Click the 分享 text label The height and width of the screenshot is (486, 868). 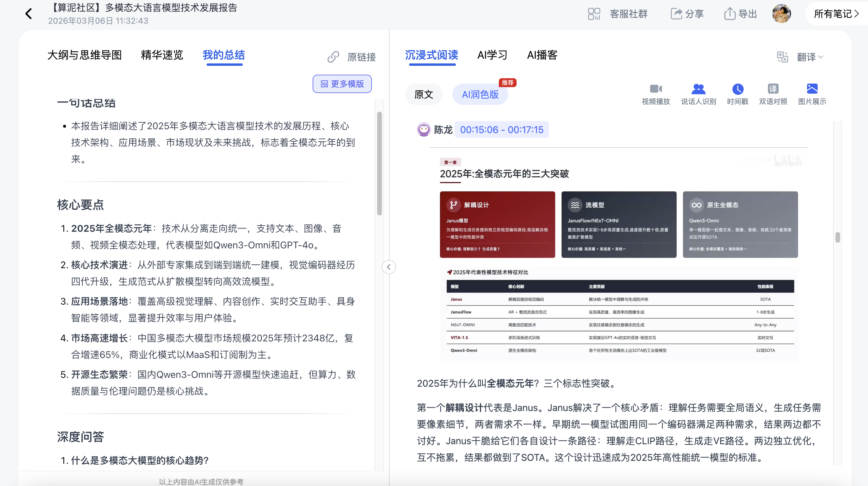(x=695, y=14)
